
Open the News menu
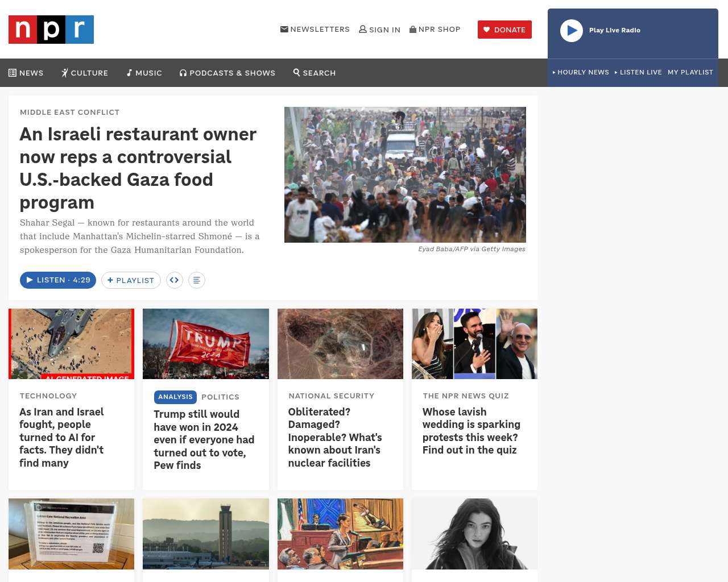26,73
